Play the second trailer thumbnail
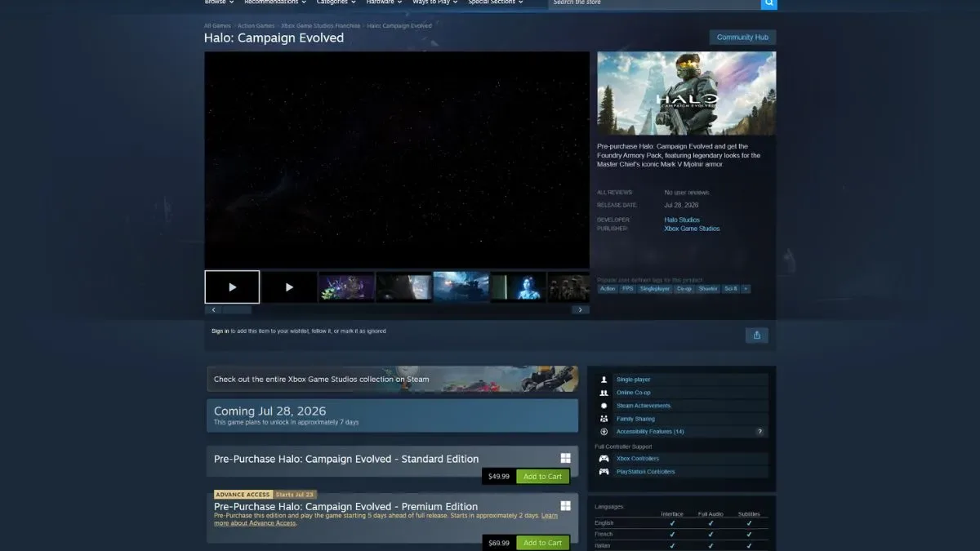This screenshot has height=551, width=980. [x=289, y=287]
